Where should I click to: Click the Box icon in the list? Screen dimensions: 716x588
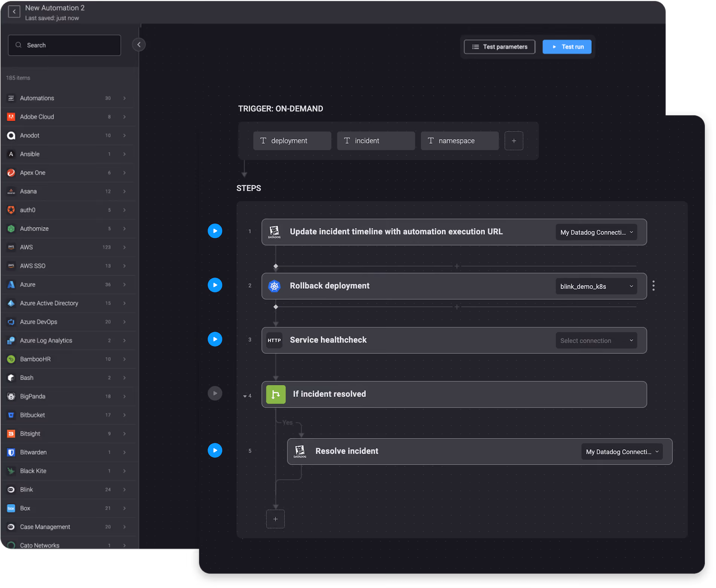point(11,508)
